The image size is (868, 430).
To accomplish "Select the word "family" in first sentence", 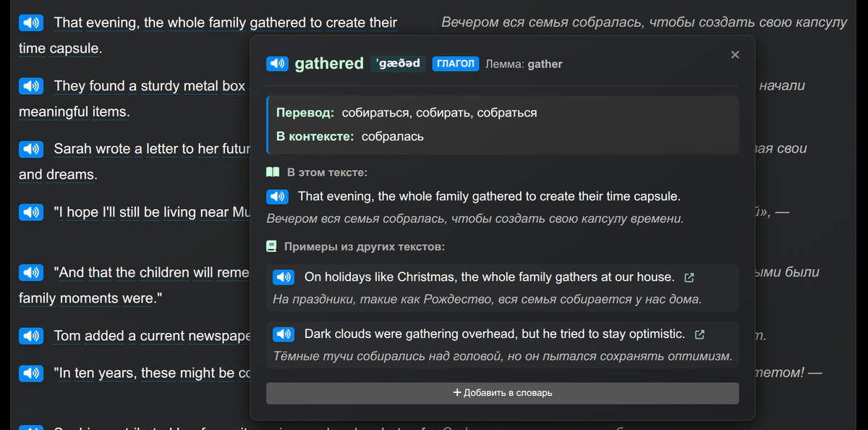I will pyautogui.click(x=227, y=23).
